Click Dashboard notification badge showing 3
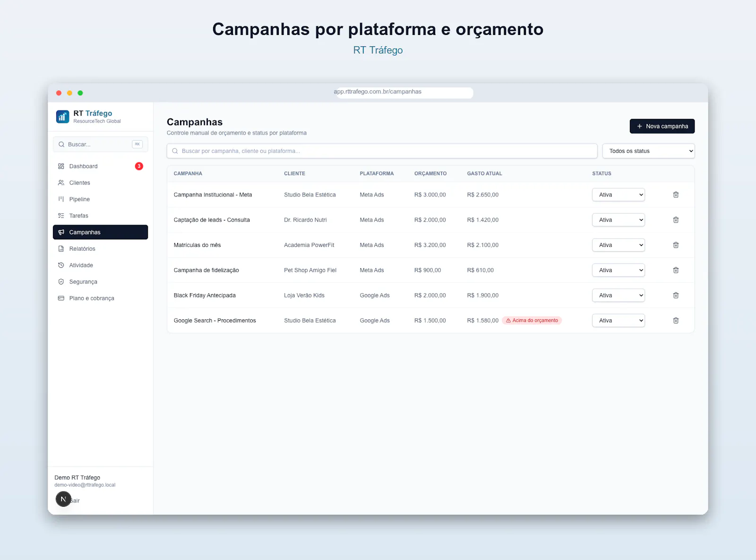This screenshot has height=560, width=756. pyautogui.click(x=139, y=166)
